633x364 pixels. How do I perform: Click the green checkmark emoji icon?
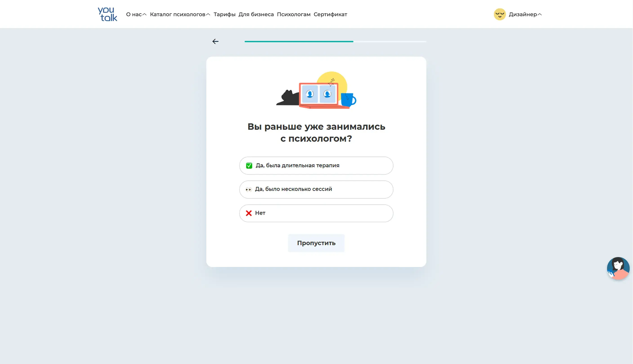[x=249, y=166]
